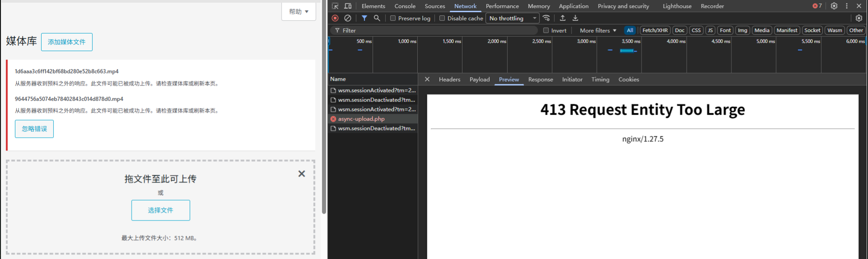The width and height of the screenshot is (868, 259).
Task: Expand More filters dropdown
Action: [x=598, y=30]
